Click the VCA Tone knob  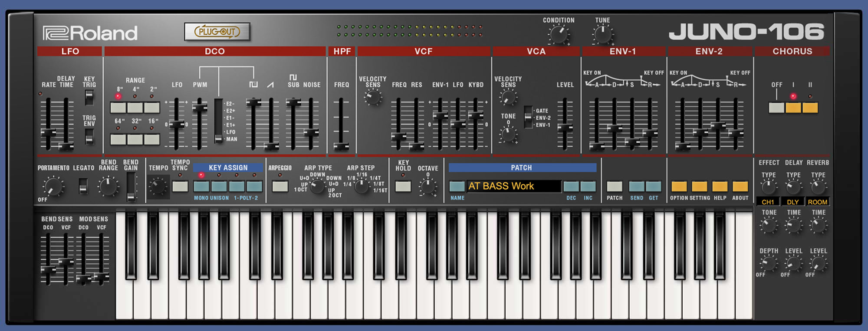coord(508,134)
